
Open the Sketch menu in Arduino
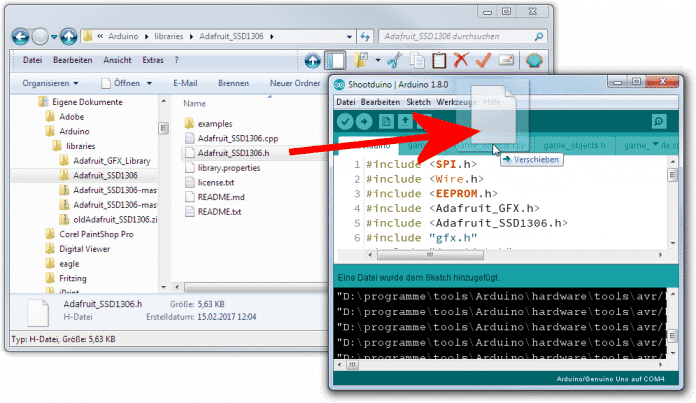coord(418,103)
